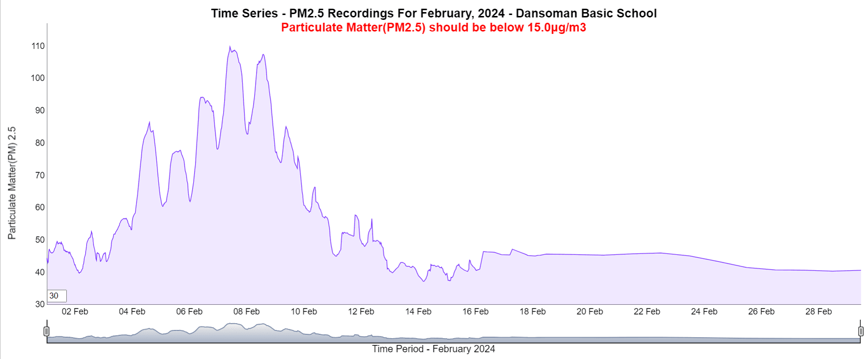
Task: Grab the left range slider handle
Action: [46, 331]
